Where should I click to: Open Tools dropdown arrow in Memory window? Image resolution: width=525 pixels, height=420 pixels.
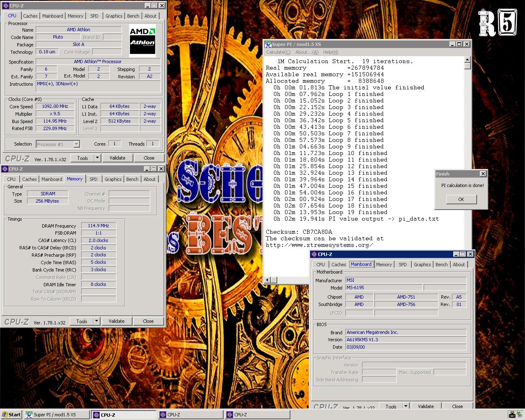point(96,321)
